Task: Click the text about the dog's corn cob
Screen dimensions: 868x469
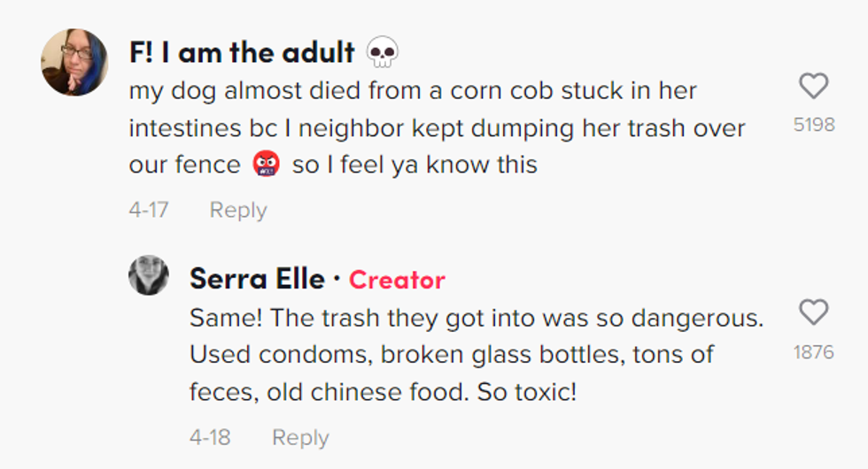Action: tap(413, 90)
